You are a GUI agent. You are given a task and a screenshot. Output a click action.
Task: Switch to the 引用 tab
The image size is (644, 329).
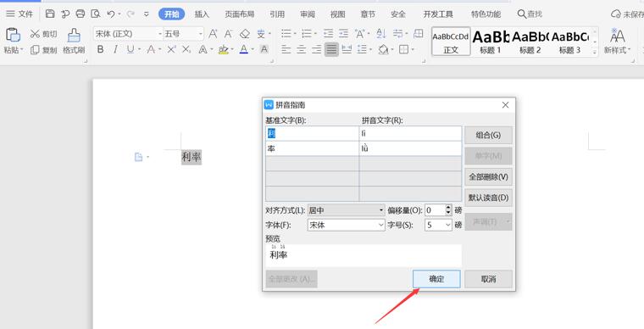point(277,14)
